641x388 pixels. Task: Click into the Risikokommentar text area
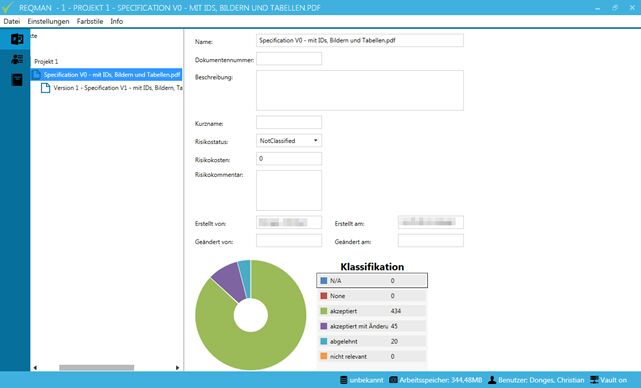289,191
